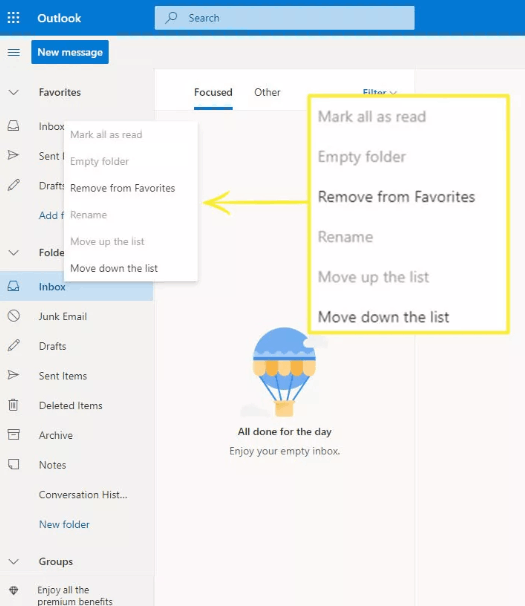Image resolution: width=525 pixels, height=606 pixels.
Task: Click the Favorites Inbox tray icon
Action: pos(14,126)
